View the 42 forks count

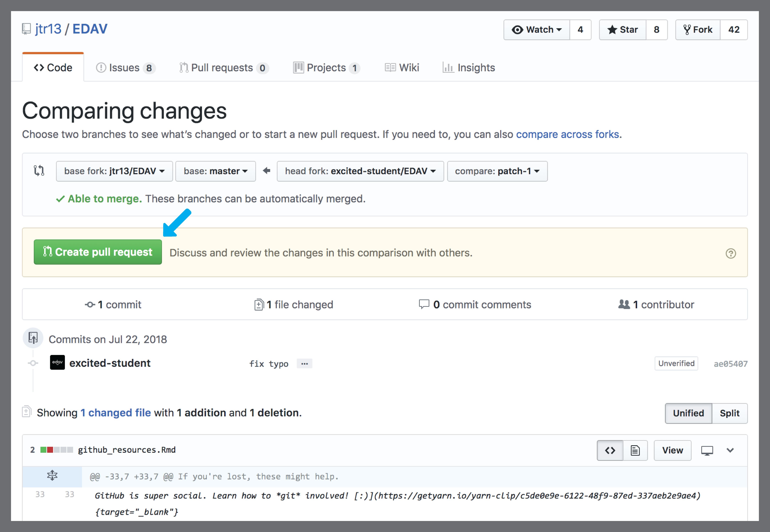pos(734,30)
